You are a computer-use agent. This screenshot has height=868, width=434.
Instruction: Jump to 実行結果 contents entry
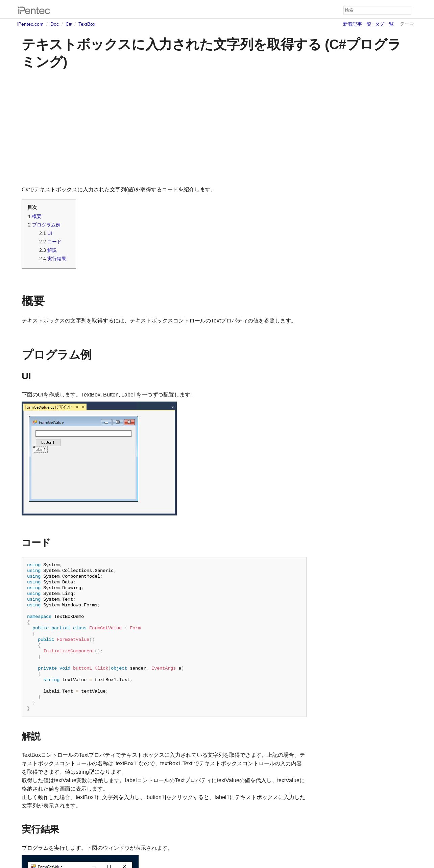(x=57, y=259)
